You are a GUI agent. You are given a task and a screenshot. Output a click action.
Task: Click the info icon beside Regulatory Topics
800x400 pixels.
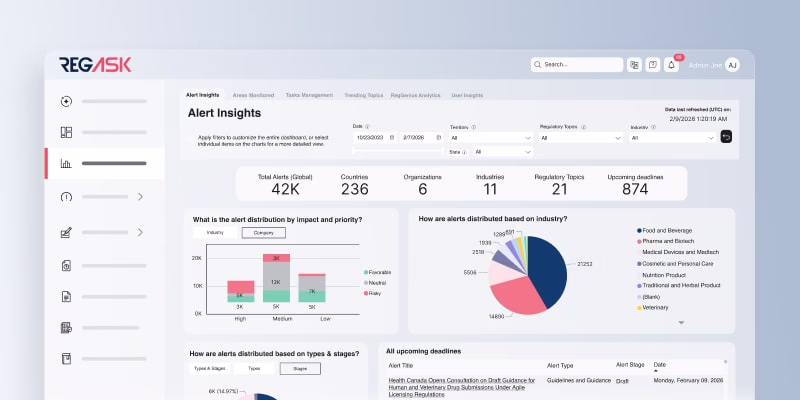tap(584, 127)
